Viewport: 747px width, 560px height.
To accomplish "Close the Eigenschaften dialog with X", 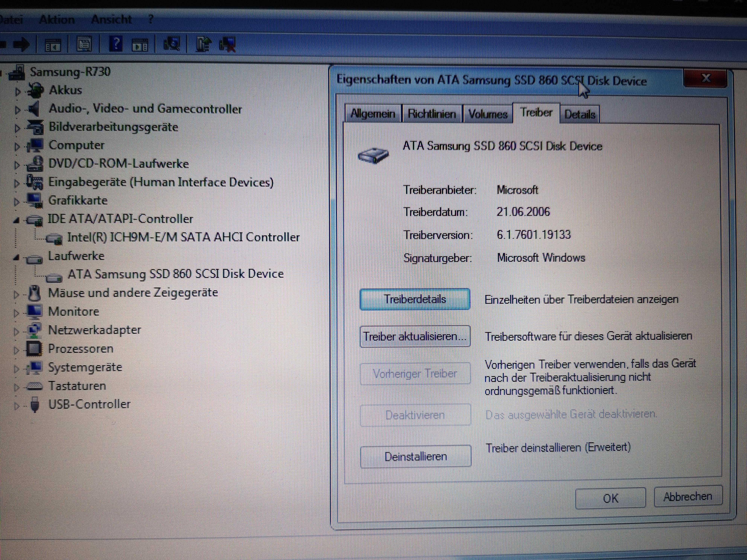I will pyautogui.click(x=705, y=78).
